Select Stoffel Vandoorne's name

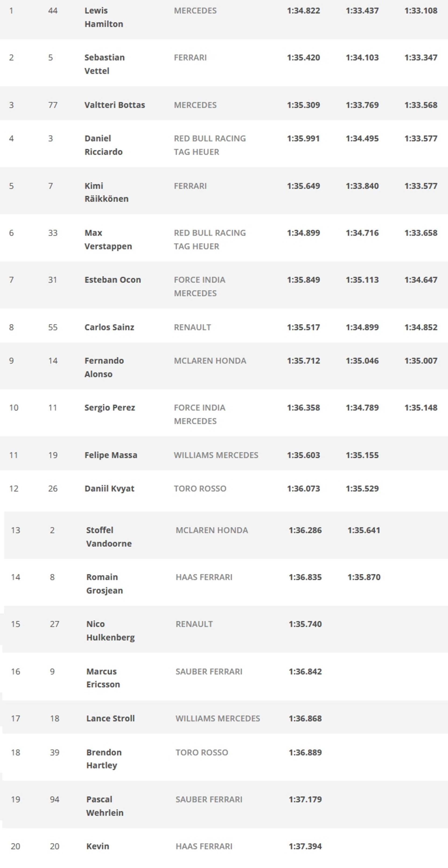click(109, 537)
